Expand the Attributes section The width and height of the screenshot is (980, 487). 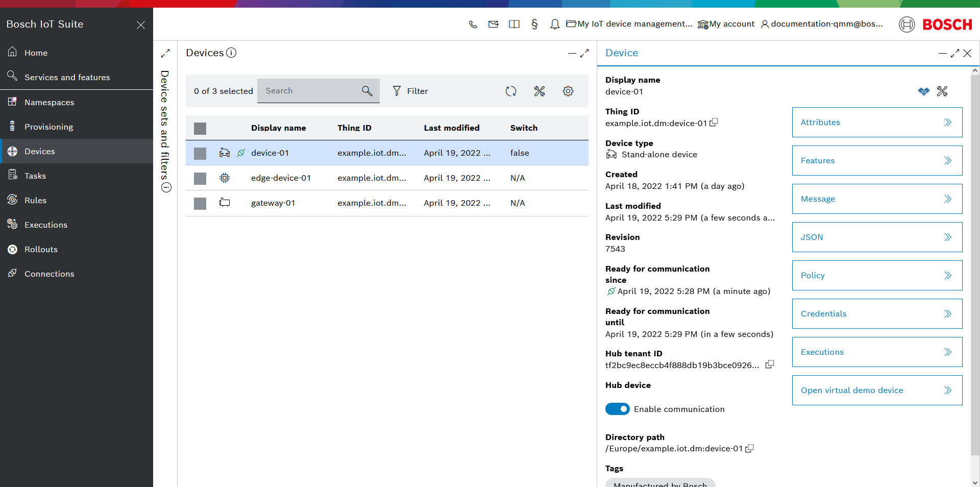pos(877,122)
